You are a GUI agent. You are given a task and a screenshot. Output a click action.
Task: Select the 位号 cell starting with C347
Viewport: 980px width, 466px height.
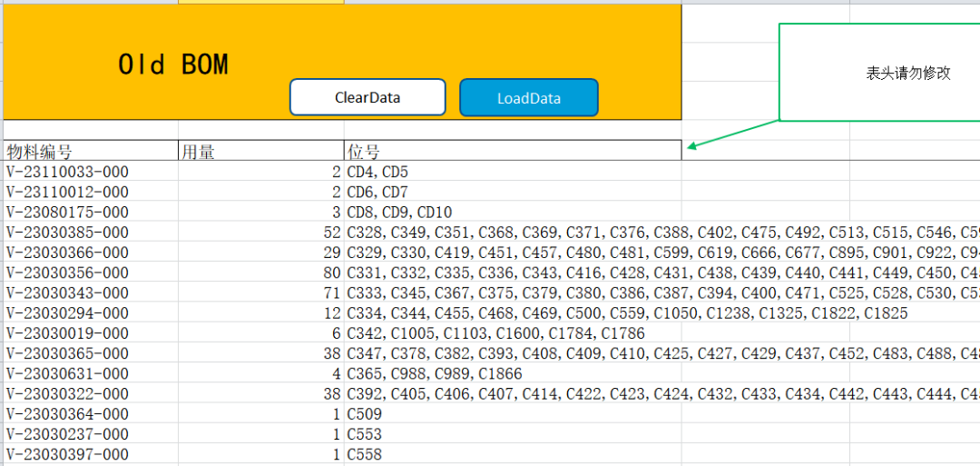pyautogui.click(x=513, y=353)
